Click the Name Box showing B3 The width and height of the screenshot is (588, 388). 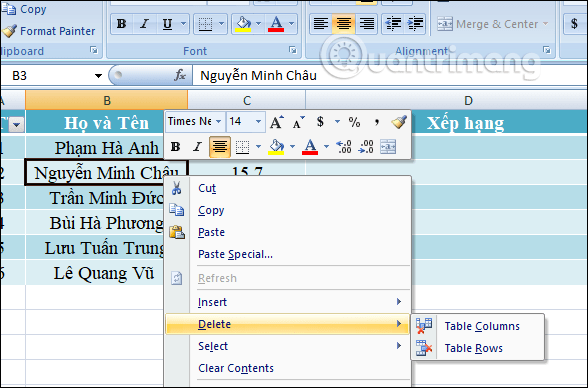pyautogui.click(x=46, y=76)
